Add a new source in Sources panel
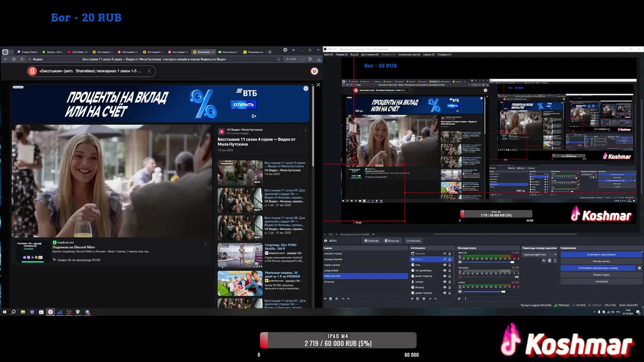This screenshot has width=644, height=362. point(412,298)
